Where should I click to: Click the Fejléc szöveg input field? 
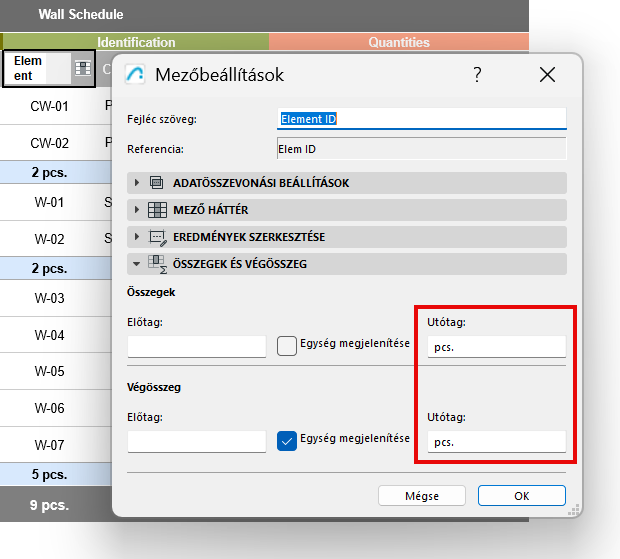point(422,119)
